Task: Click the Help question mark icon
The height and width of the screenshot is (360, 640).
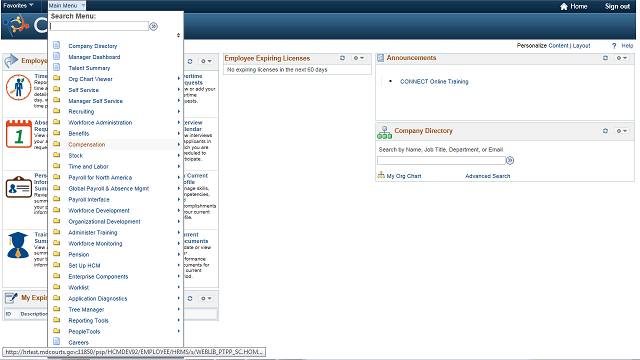Action: tap(614, 46)
